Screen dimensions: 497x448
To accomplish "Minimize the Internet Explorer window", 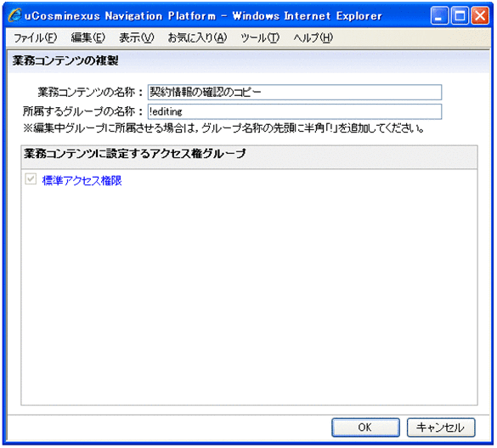I will 439,15.
